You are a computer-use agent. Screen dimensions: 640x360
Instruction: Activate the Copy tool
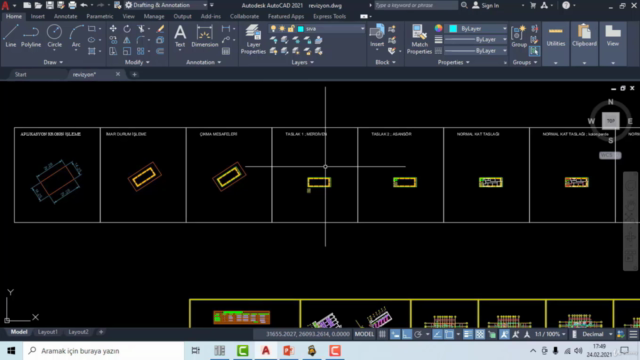(113, 40)
